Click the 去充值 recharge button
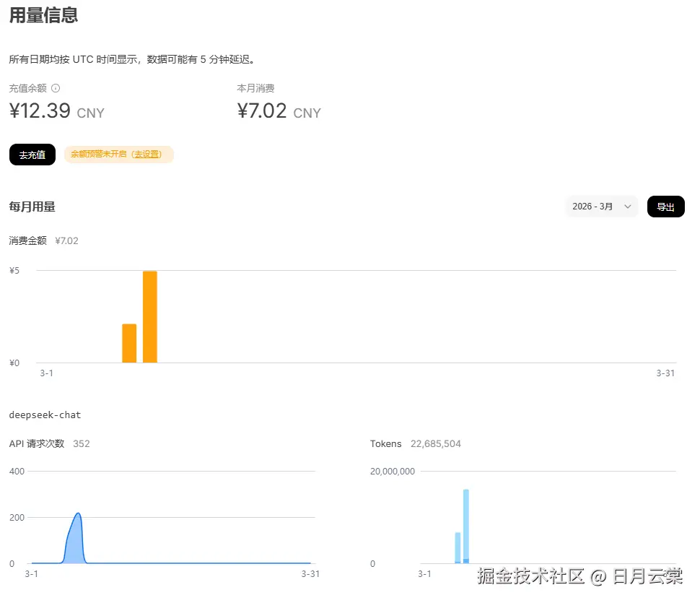700x603 pixels. coord(32,154)
